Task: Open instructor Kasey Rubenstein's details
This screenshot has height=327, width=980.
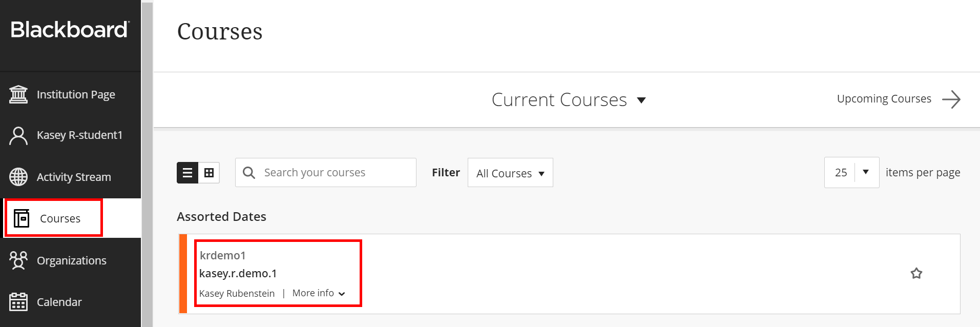Action: pyautogui.click(x=237, y=293)
